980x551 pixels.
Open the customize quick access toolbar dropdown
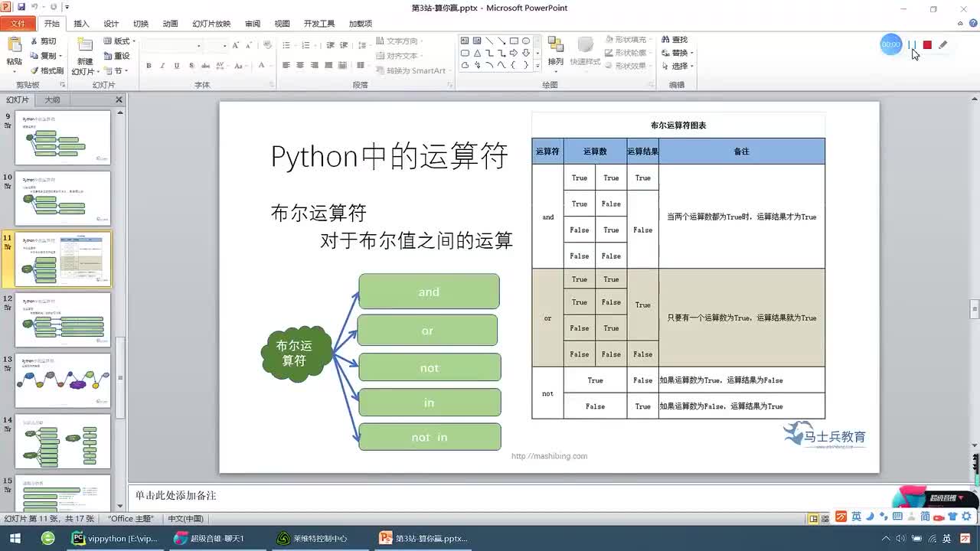67,7
